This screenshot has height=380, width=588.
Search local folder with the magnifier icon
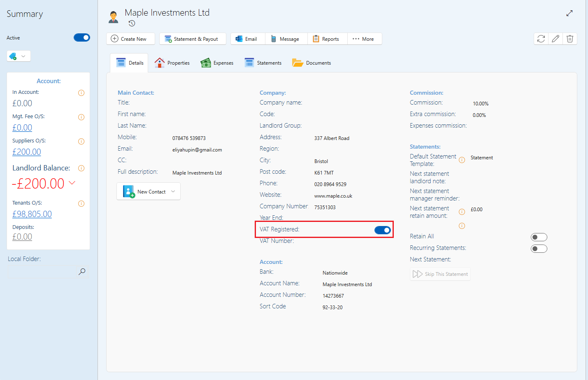tap(82, 271)
